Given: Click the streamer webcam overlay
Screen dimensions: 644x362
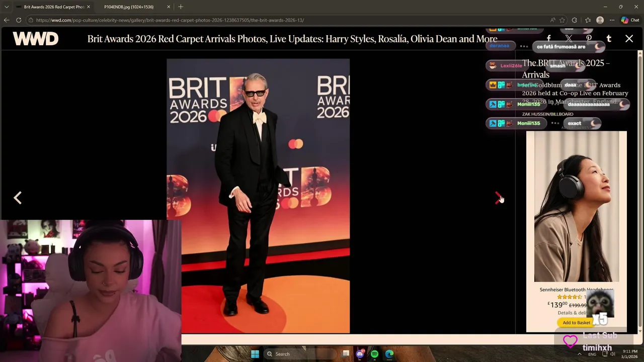Looking at the screenshot, I should click(91, 291).
